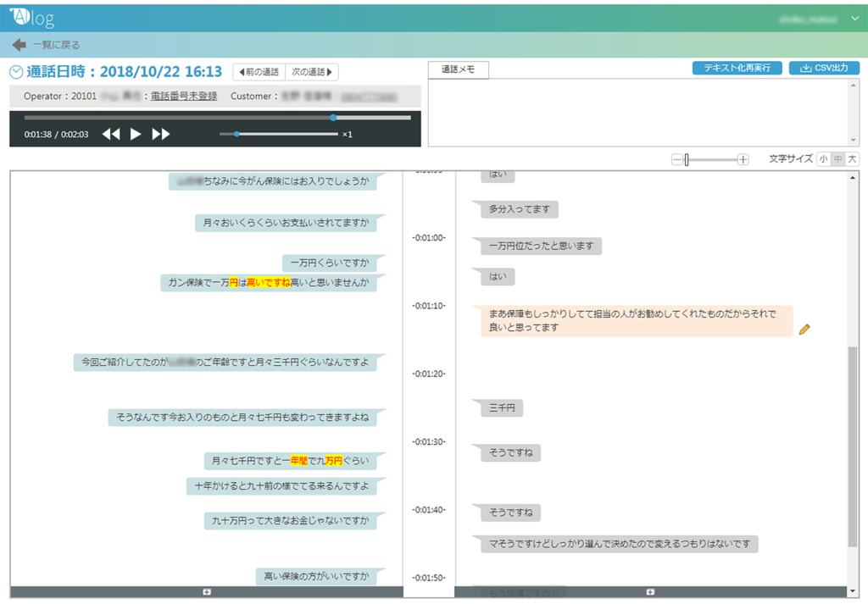Image resolution: width=868 pixels, height=604 pixels.
Task: Set text size to 小 (small)
Action: coord(824,159)
